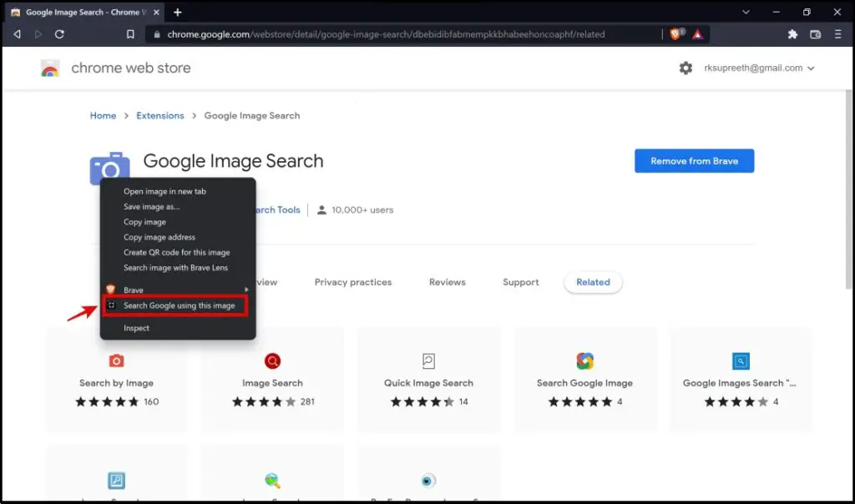
Task: Switch to the Privacy practices tab
Action: [353, 282]
